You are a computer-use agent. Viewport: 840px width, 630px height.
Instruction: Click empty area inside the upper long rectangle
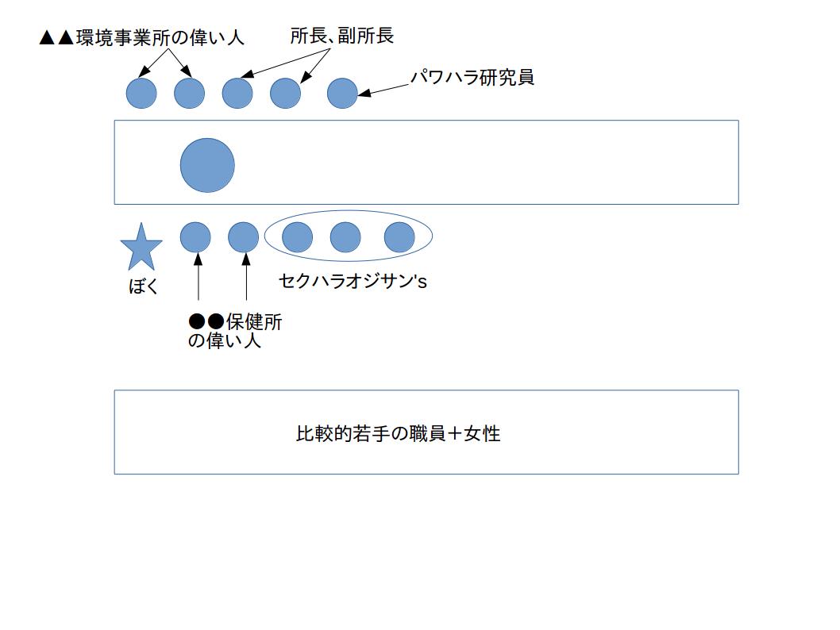point(482,163)
